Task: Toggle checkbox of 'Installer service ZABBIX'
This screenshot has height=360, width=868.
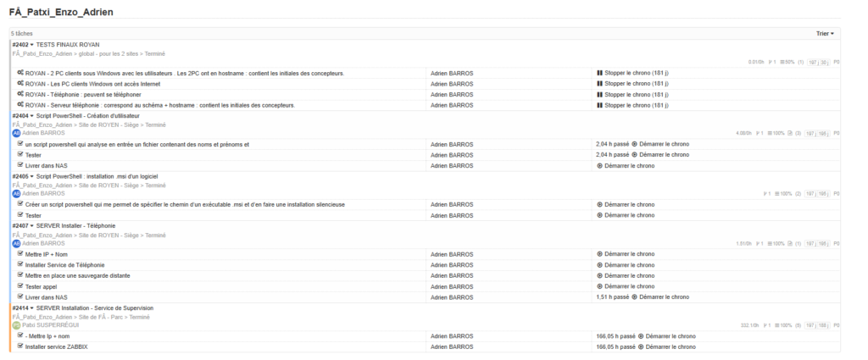Action: point(20,346)
